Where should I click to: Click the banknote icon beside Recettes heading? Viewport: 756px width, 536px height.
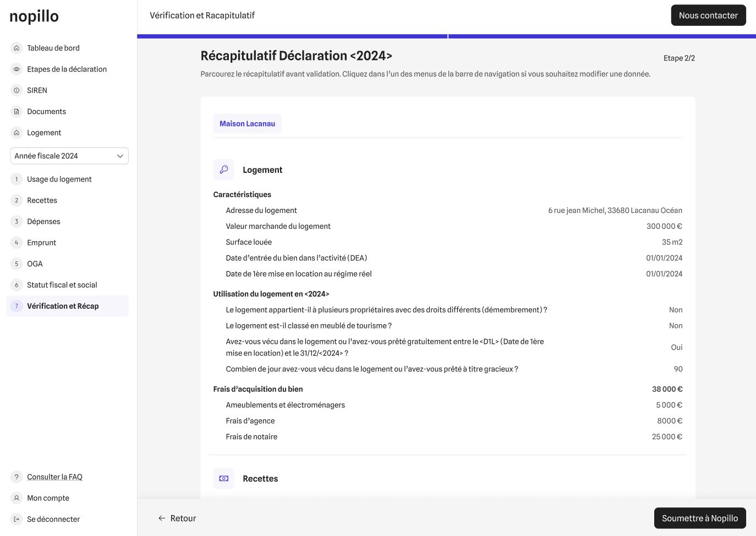click(x=224, y=479)
